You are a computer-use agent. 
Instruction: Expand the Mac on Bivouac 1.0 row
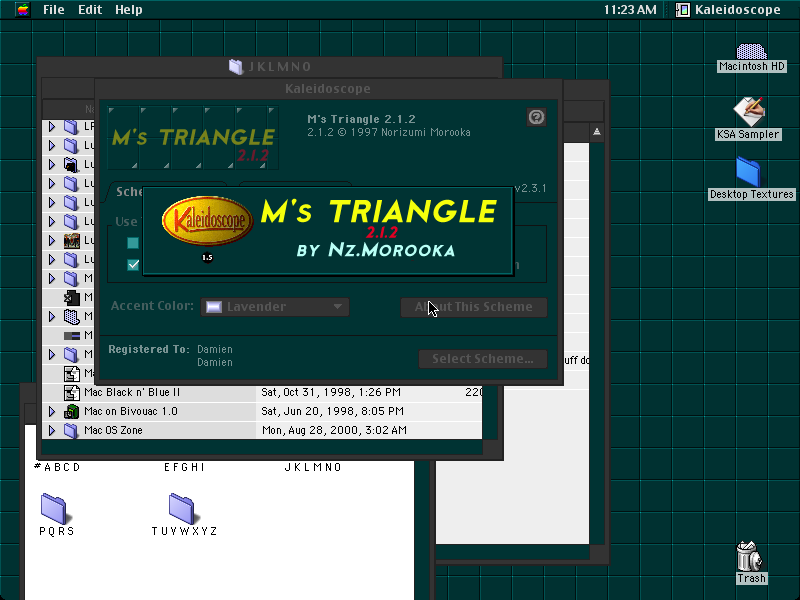[x=52, y=411]
